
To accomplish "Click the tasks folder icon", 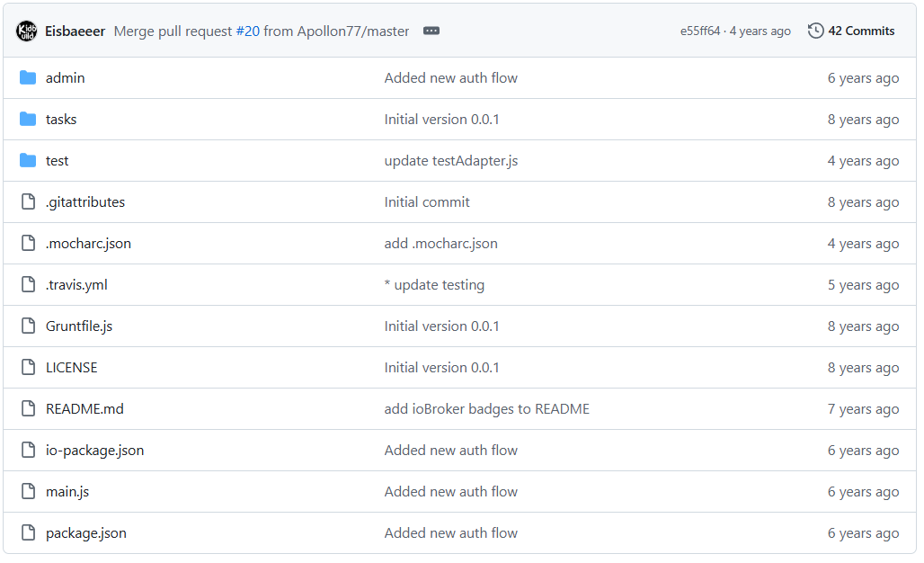I will pos(28,120).
